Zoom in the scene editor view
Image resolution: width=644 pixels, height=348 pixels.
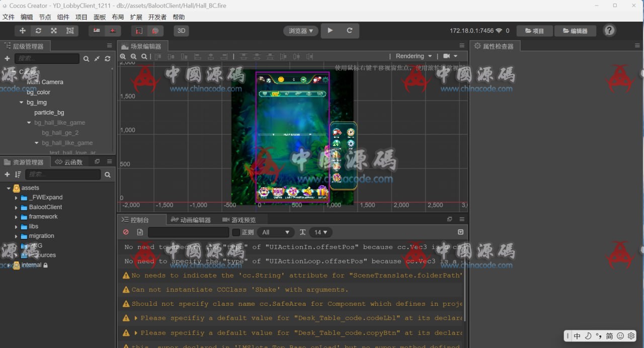[123, 57]
